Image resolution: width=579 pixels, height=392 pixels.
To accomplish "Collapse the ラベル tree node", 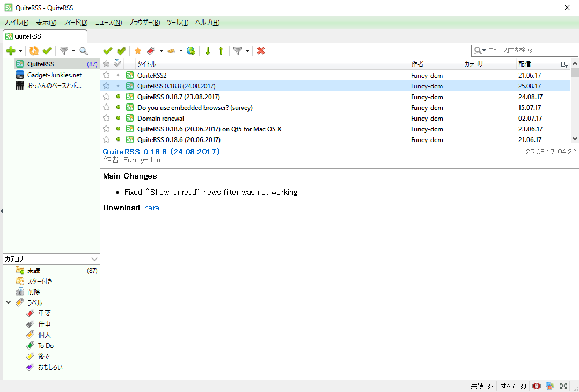I will [x=9, y=302].
